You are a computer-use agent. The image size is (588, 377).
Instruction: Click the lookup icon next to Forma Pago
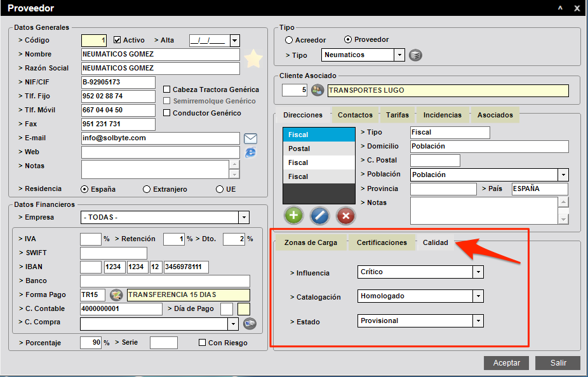tap(116, 295)
